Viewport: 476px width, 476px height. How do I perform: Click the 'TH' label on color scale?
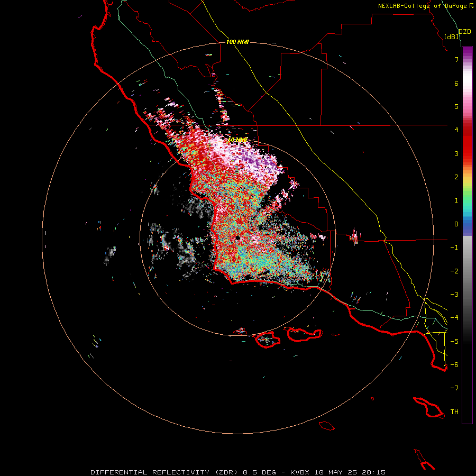click(x=454, y=412)
